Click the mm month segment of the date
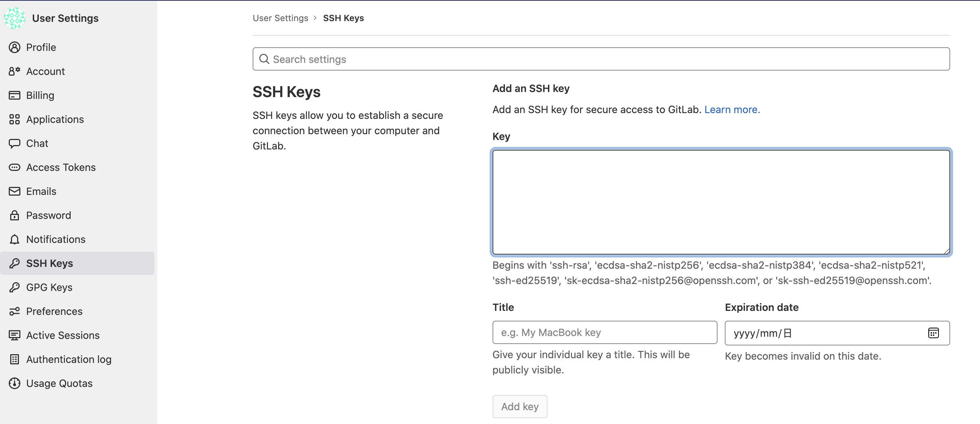Viewport: 980px width, 424px height. 768,333
